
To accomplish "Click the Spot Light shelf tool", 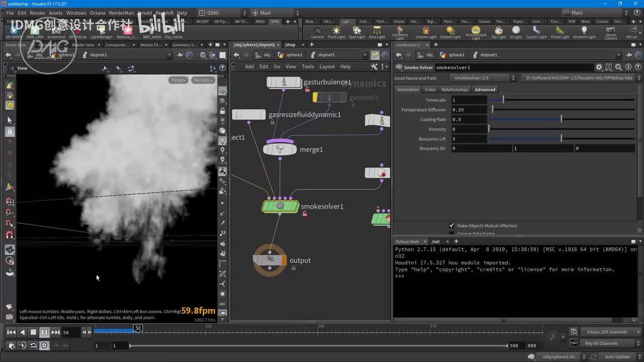I will click(x=357, y=32).
